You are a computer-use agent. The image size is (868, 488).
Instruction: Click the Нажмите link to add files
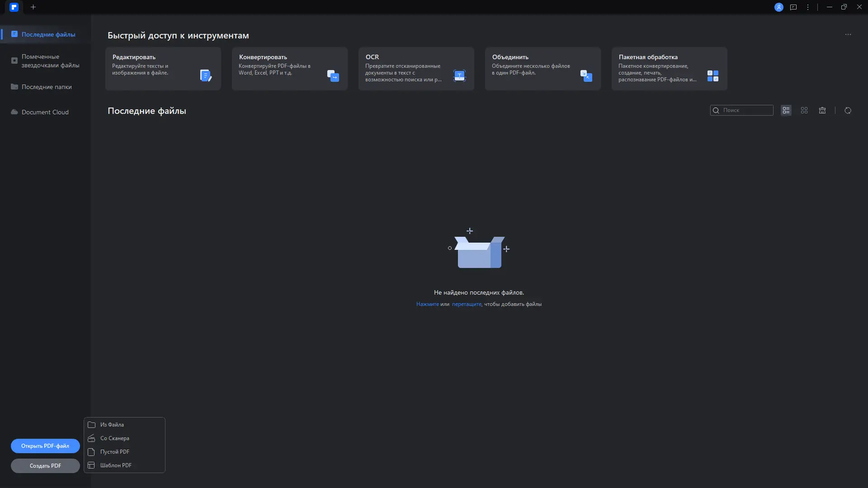(x=427, y=304)
